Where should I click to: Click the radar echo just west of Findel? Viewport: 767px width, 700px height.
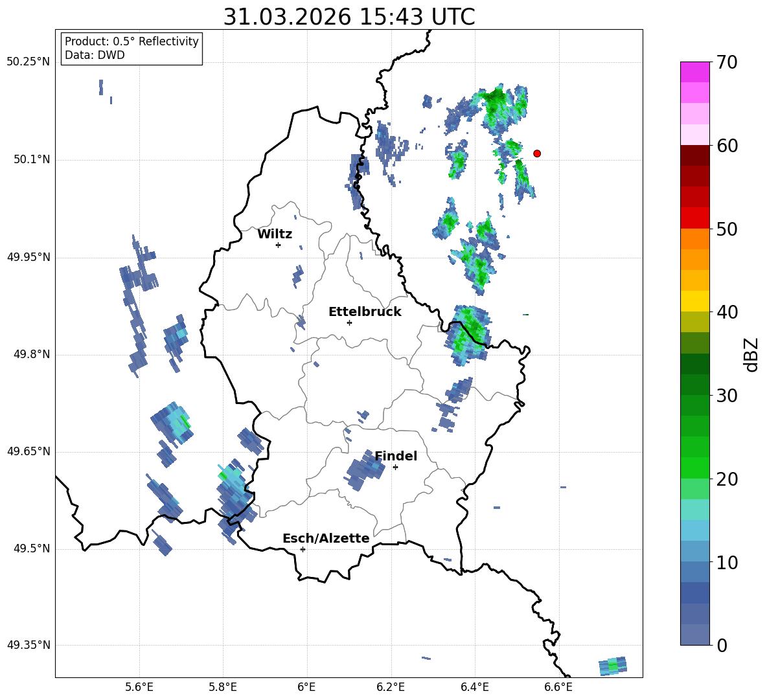coord(365,470)
